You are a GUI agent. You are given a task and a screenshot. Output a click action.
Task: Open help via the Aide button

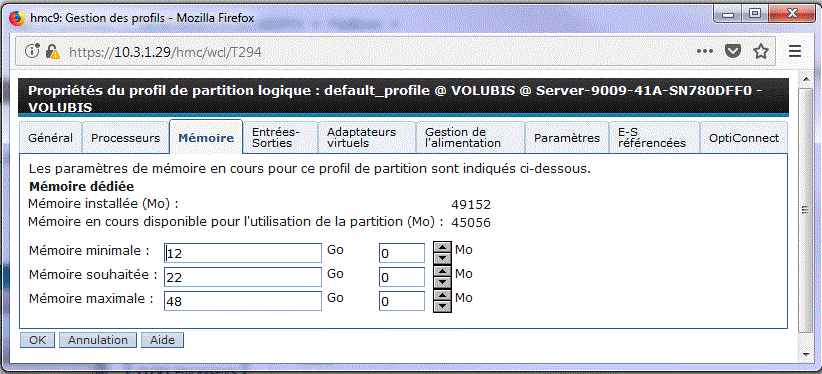click(162, 340)
